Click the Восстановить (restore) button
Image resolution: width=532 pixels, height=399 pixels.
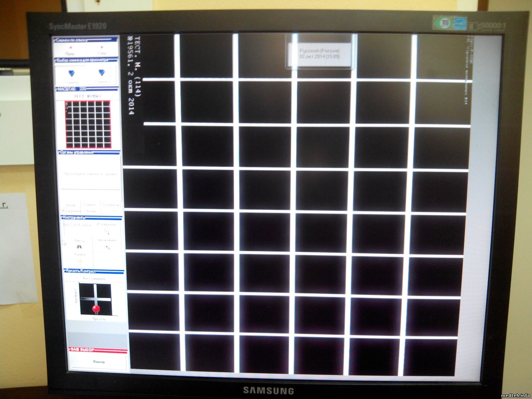(x=94, y=278)
